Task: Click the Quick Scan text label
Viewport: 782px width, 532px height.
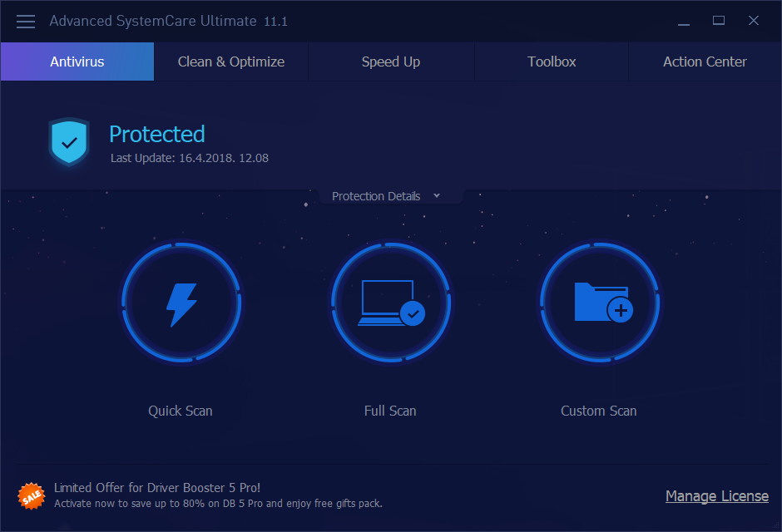Action: click(x=180, y=411)
